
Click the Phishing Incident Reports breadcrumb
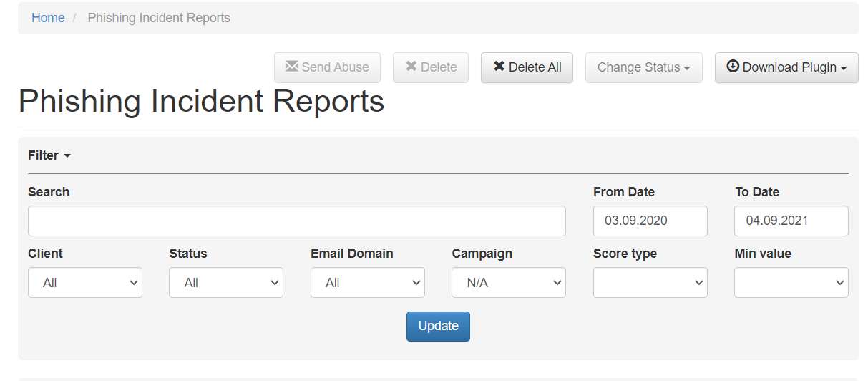click(159, 18)
